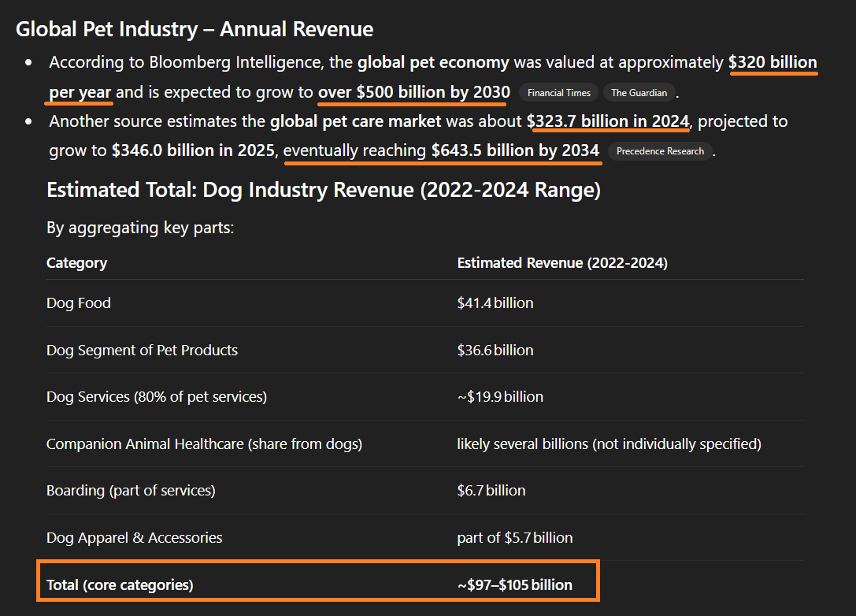Click the $6.7 billion boarding value

click(x=491, y=491)
